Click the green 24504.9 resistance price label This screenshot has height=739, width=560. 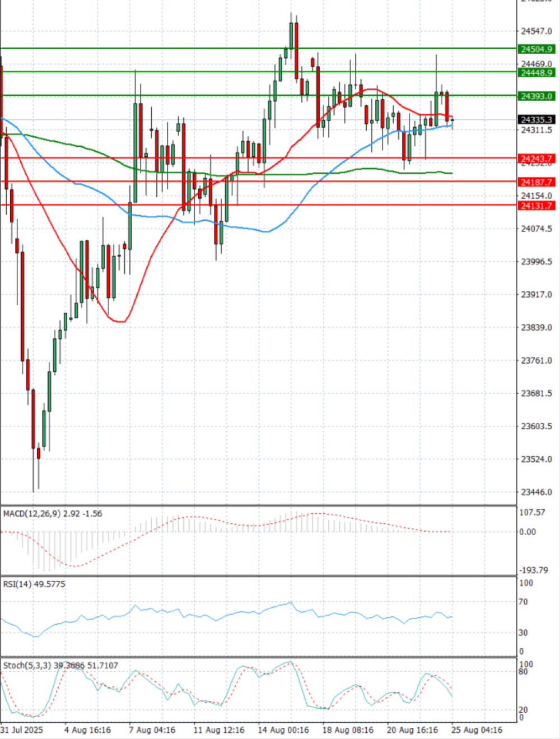coord(536,49)
